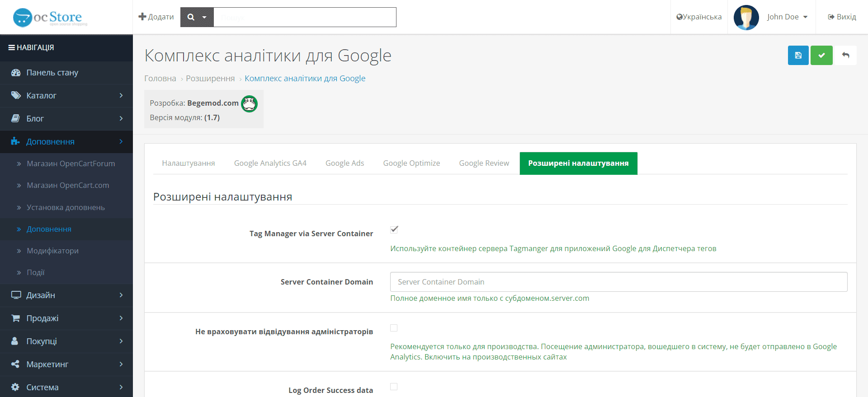The height and width of the screenshot is (397, 868).
Task: Switch to Google Analytics GA4 tab
Action: 270,163
